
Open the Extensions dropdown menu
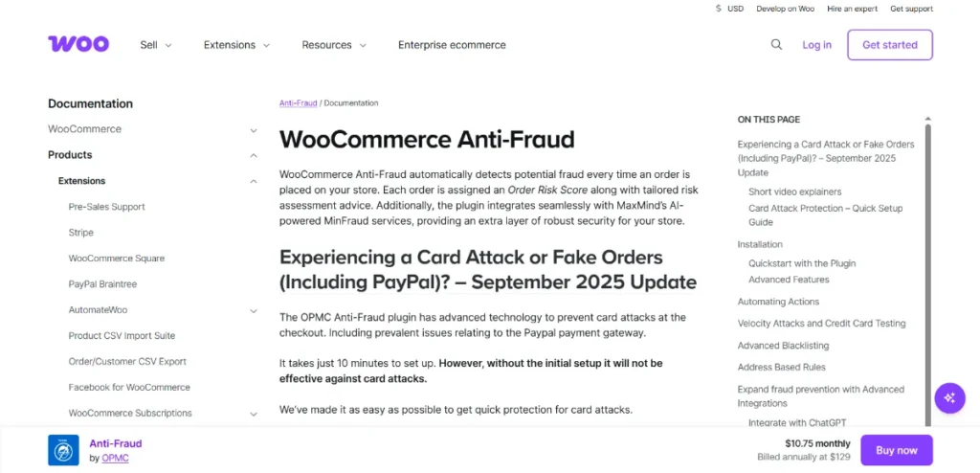coord(236,45)
